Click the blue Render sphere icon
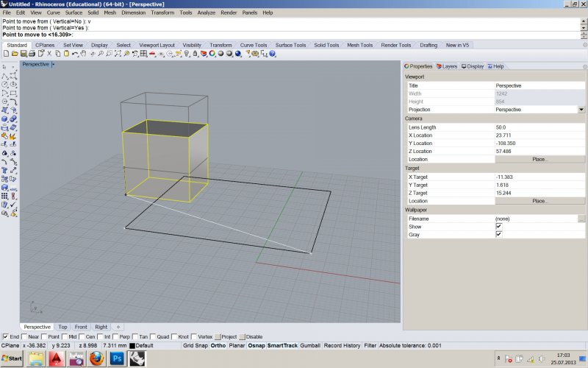 (237, 54)
